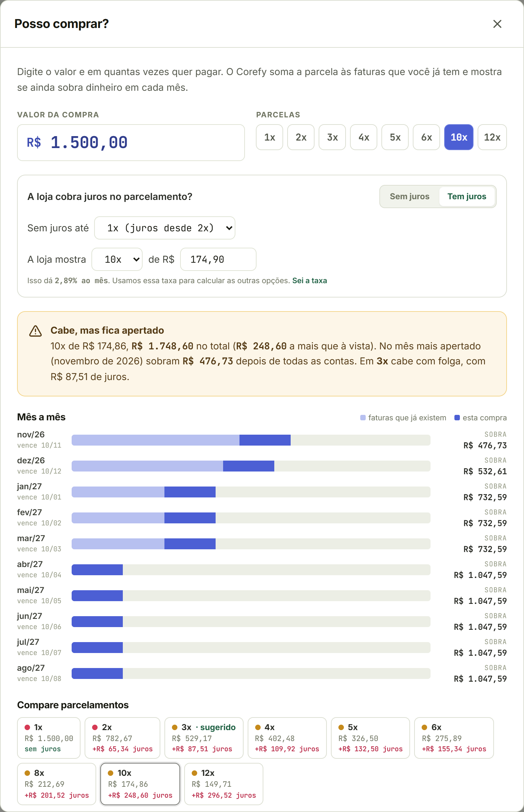Select the 2x comparison card
Screen dimensions: 524x812
(122, 738)
